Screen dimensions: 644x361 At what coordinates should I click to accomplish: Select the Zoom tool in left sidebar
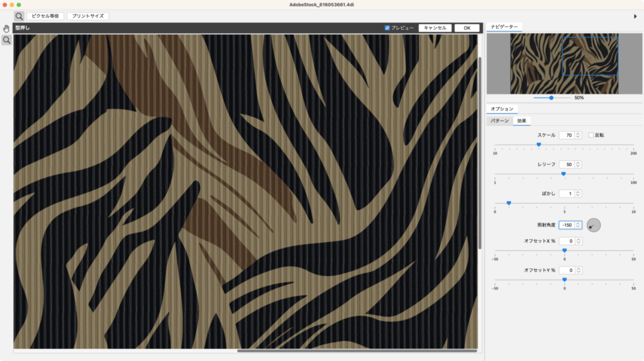pyautogui.click(x=6, y=40)
